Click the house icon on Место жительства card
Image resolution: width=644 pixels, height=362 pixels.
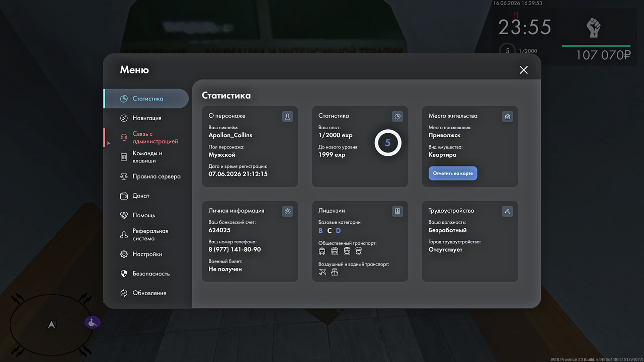508,117
